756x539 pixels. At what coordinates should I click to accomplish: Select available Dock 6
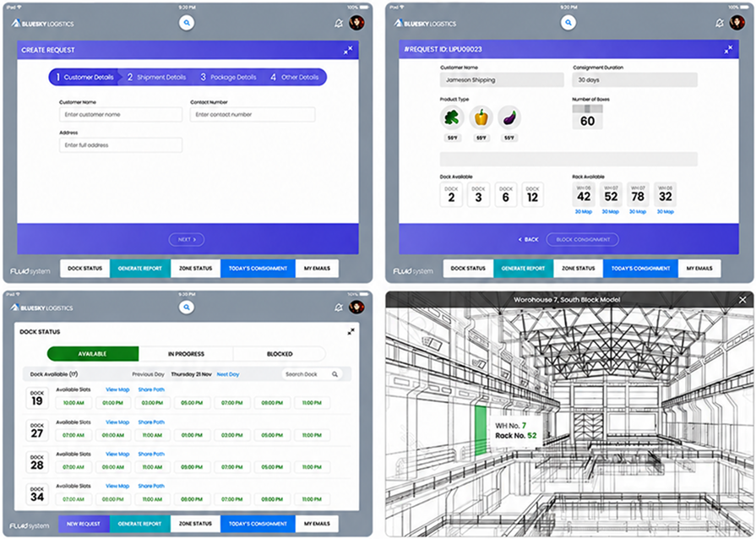pos(506,195)
